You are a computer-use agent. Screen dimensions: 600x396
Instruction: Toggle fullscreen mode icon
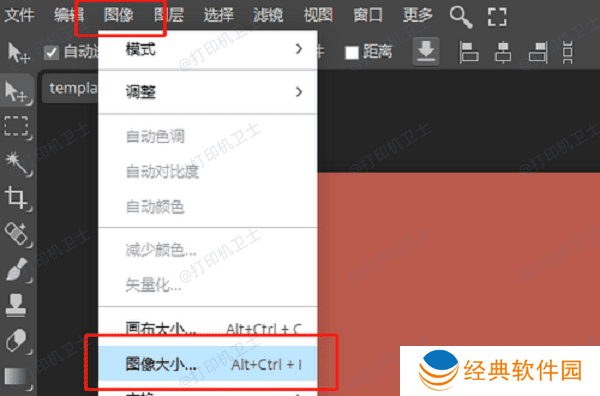497,17
